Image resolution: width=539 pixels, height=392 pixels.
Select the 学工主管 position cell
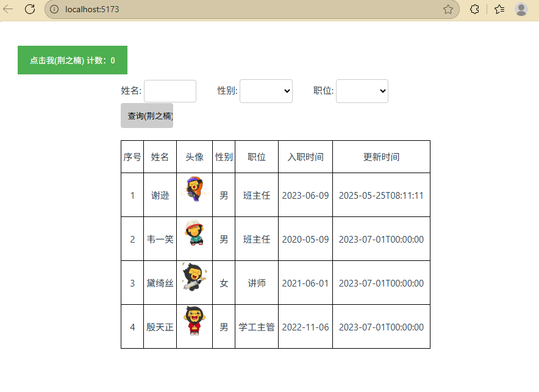click(257, 327)
